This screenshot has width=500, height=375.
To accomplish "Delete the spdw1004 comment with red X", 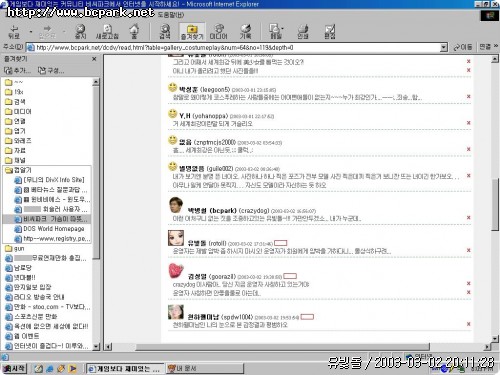I will click(x=468, y=324).
